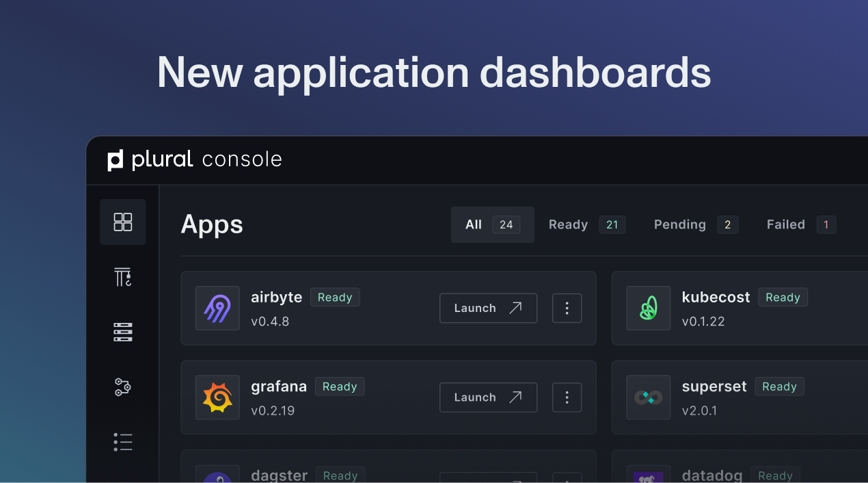The image size is (868, 483).
Task: Open the builds crane sidebar icon
Action: [x=123, y=277]
